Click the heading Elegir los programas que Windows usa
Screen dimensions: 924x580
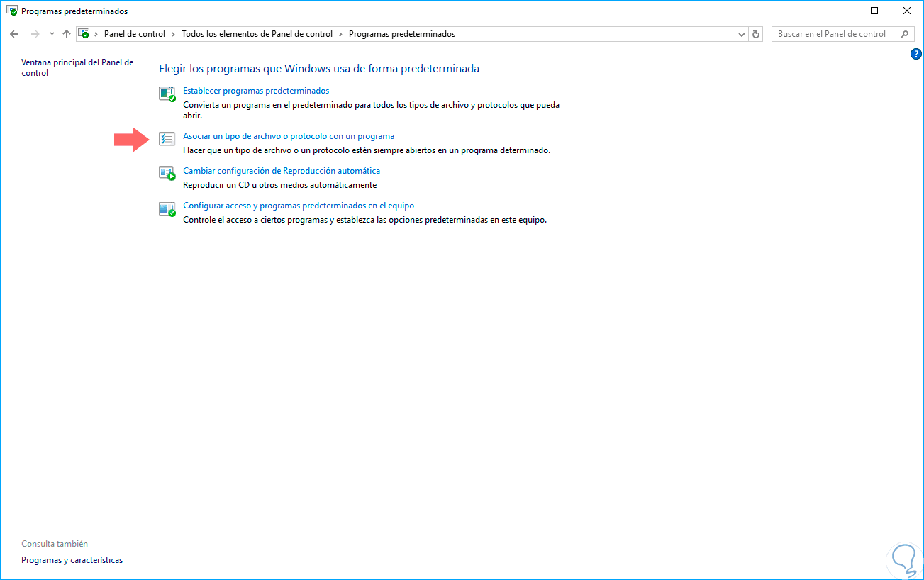click(319, 69)
